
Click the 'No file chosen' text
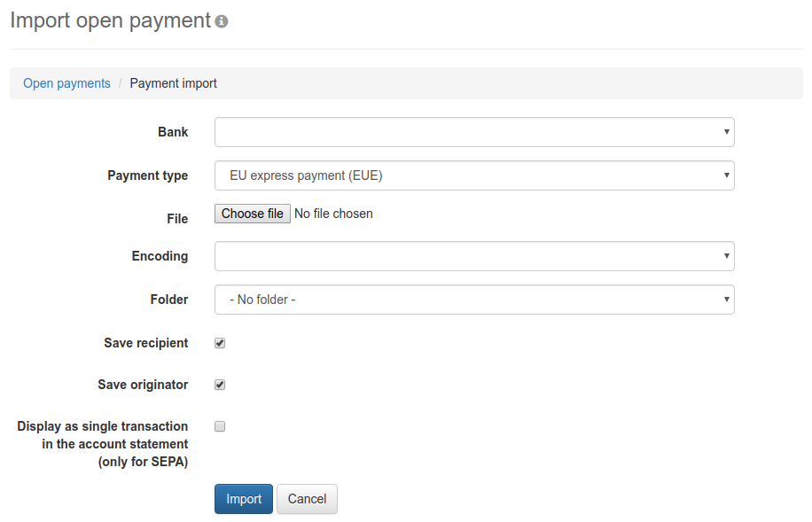(333, 214)
